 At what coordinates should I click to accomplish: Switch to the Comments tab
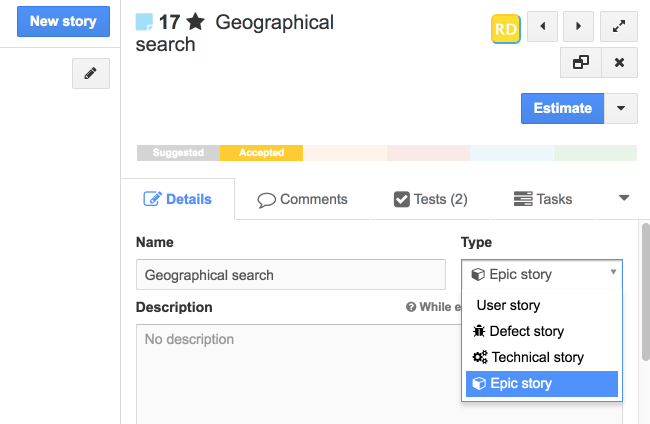pos(302,199)
